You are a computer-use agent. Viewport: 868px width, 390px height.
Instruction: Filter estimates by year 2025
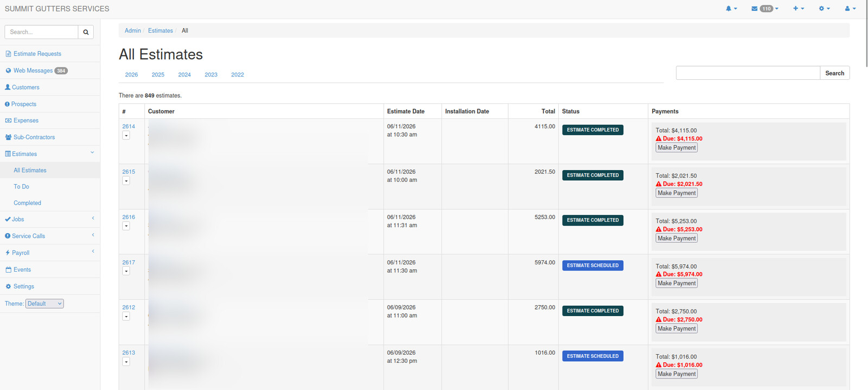[158, 75]
